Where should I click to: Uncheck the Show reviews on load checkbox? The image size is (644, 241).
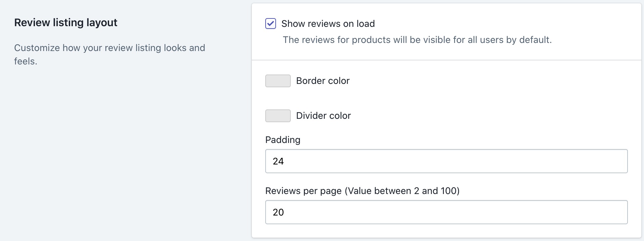click(271, 23)
